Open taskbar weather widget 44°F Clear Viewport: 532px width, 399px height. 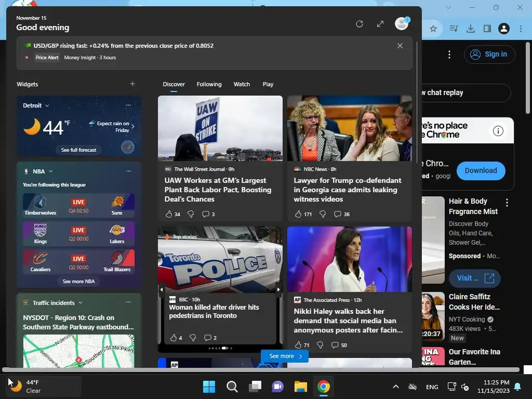click(44, 387)
